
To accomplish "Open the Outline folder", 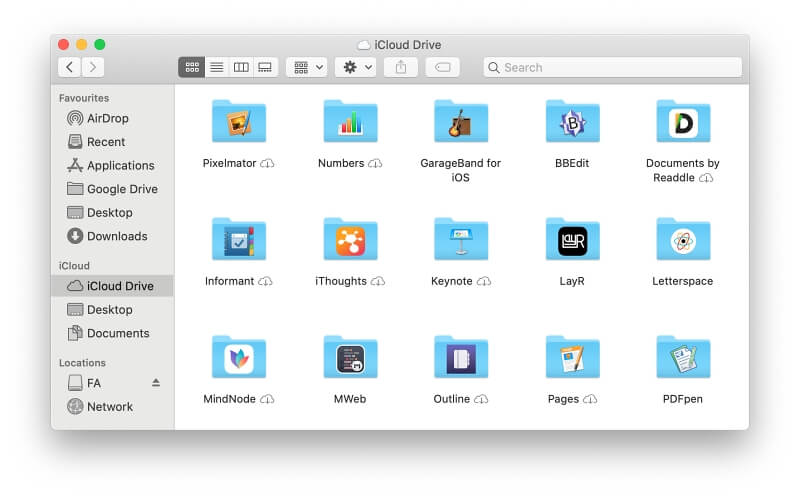I will point(461,357).
